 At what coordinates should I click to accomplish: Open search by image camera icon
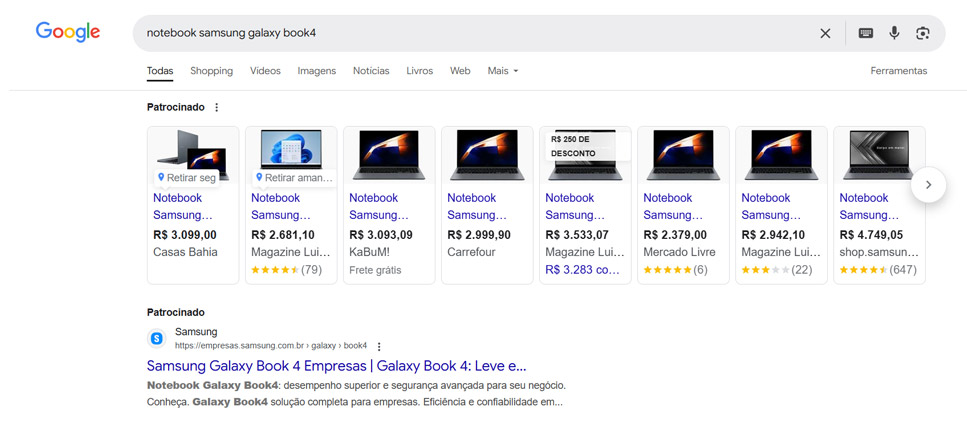pyautogui.click(x=923, y=33)
